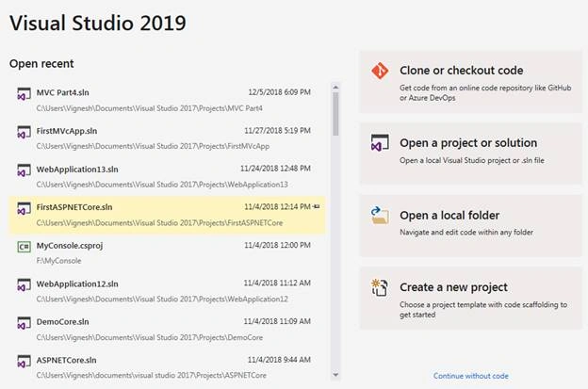This screenshot has height=389, width=588.
Task: Click the recent list scroll up arrow
Action: tap(335, 88)
